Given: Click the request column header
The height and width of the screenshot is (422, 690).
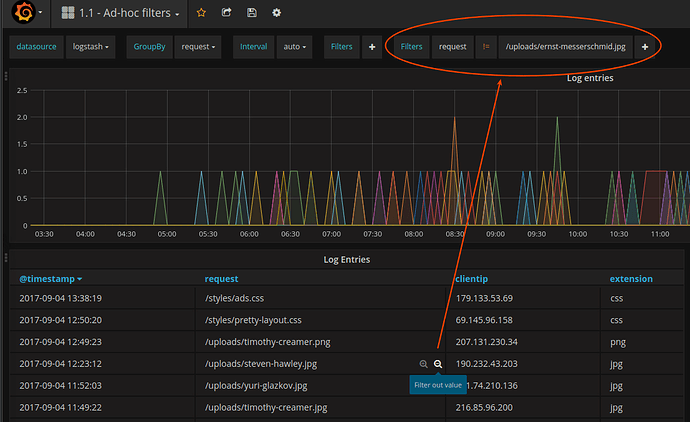Looking at the screenshot, I should [x=221, y=279].
